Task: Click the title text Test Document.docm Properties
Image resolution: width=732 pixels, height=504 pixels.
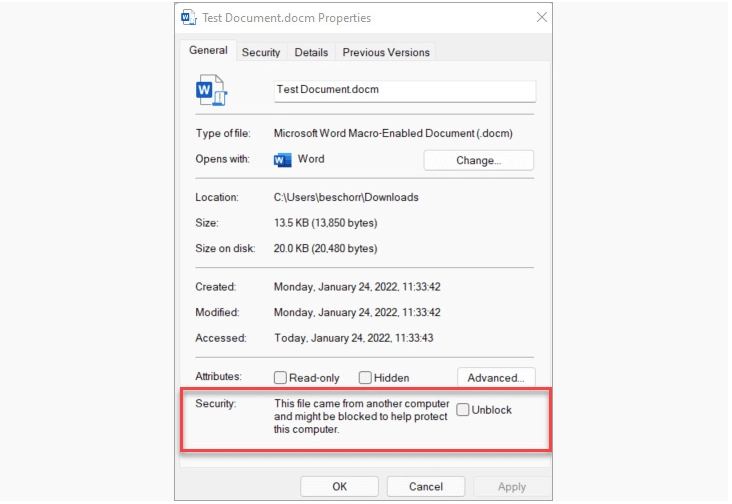Action: coord(286,18)
